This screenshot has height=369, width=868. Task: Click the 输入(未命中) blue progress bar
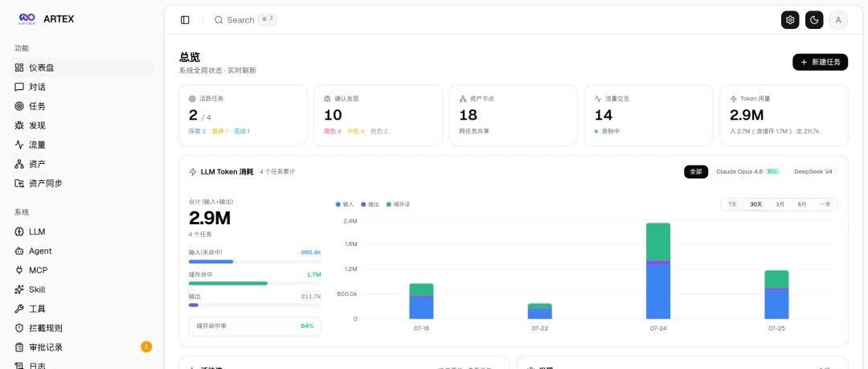pyautogui.click(x=255, y=261)
